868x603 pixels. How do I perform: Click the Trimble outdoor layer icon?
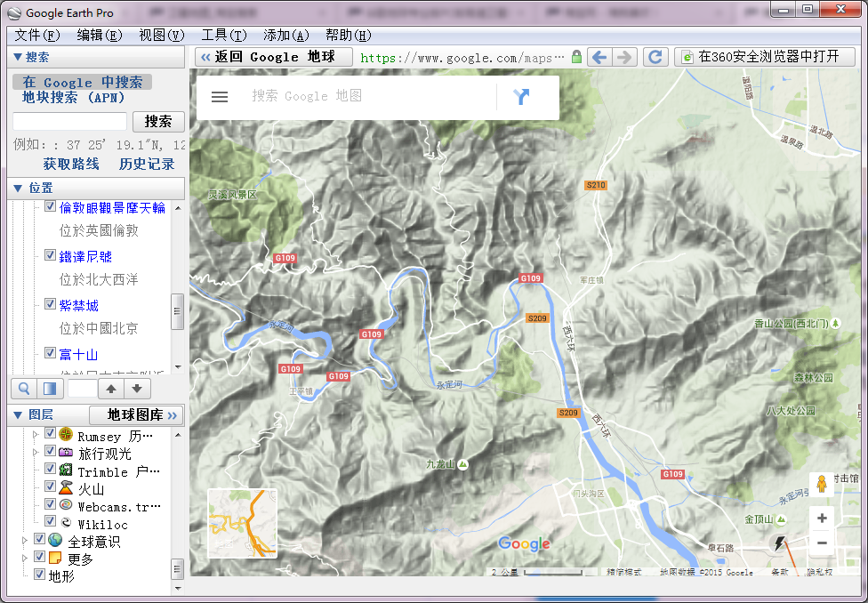[66, 470]
